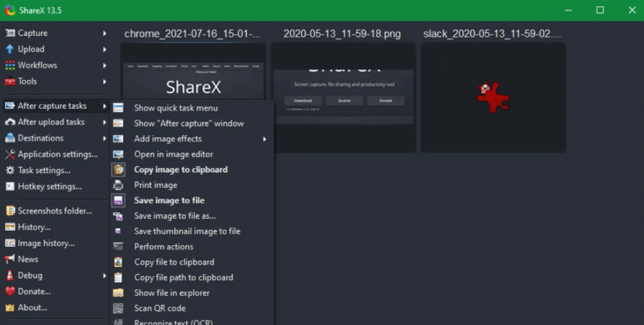Image resolution: width=644 pixels, height=325 pixels.
Task: Click the Hotkey settings icon
Action: point(10,186)
